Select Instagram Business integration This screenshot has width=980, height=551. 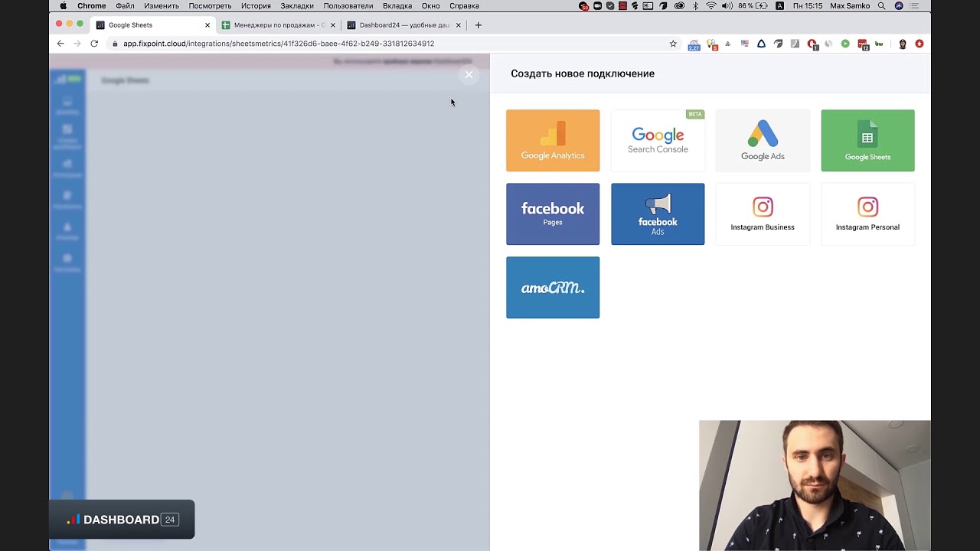[x=763, y=214]
